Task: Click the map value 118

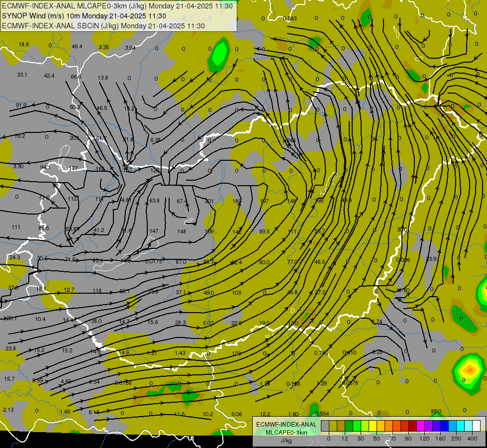Action: coord(97,291)
